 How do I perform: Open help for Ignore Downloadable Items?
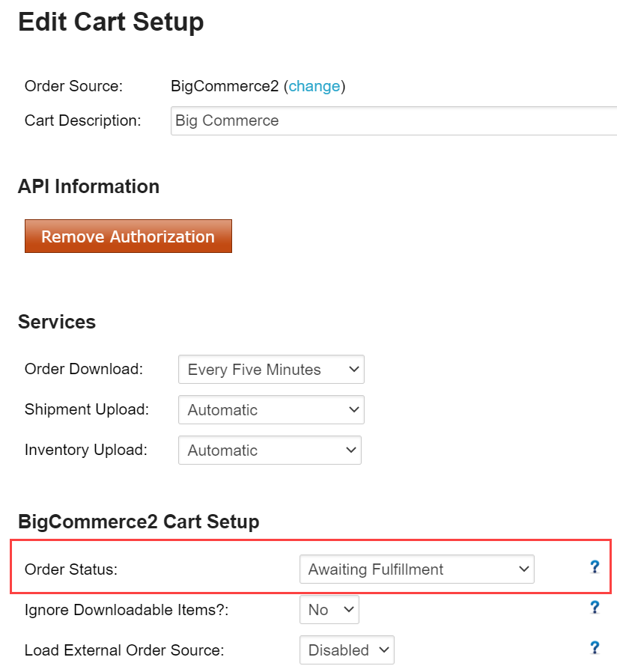595,608
